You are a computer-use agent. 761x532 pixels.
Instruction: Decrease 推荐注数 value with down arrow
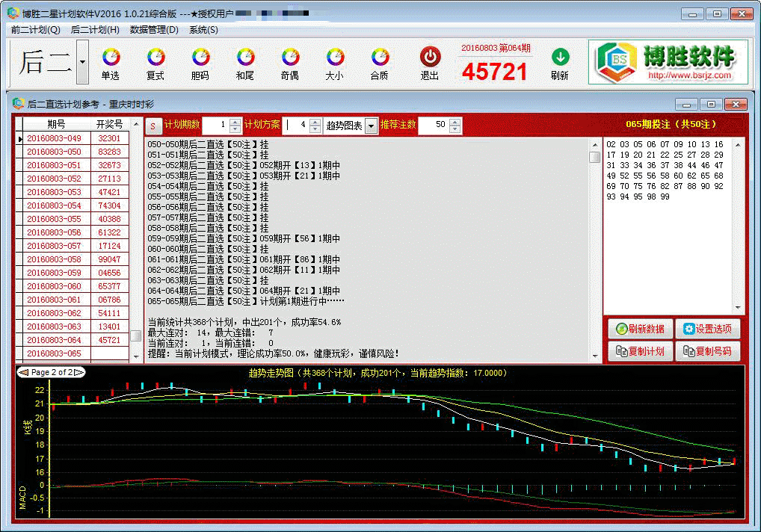pos(455,129)
